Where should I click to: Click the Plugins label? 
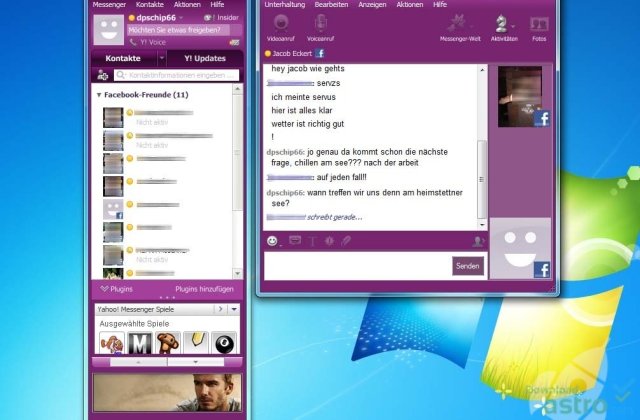pos(121,289)
